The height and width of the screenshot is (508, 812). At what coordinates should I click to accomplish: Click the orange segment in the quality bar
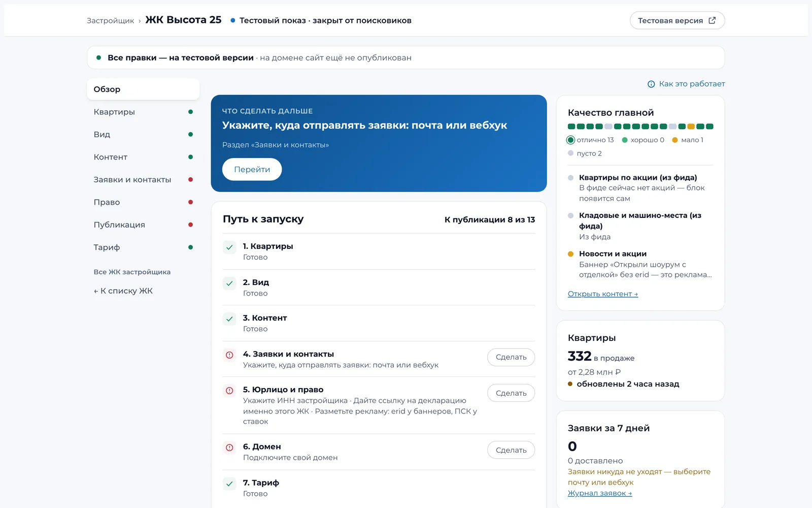[x=691, y=126]
